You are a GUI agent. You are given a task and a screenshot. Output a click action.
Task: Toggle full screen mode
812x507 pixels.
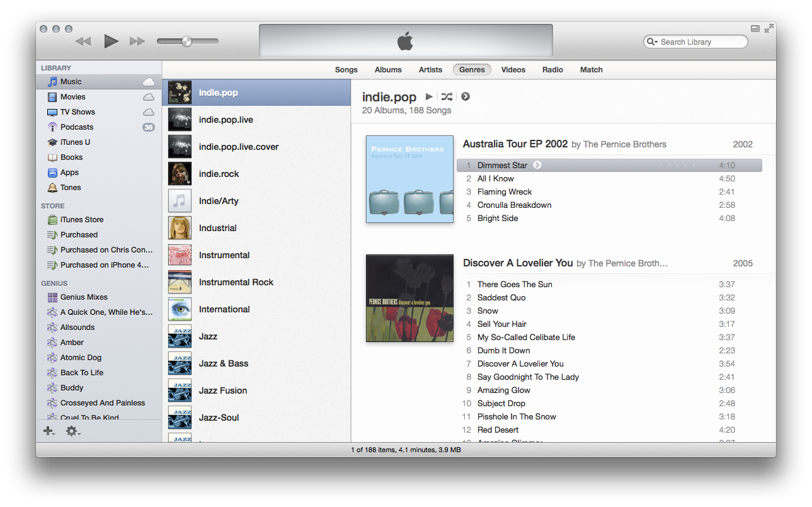point(769,28)
